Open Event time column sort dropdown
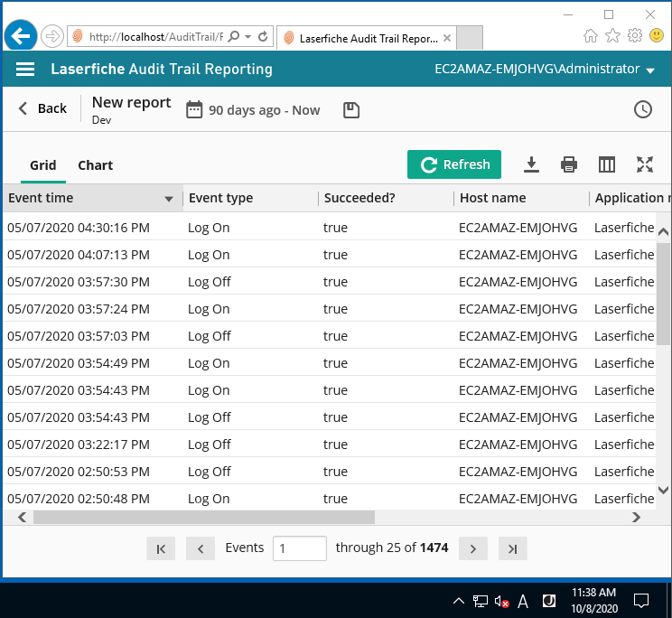The height and width of the screenshot is (618, 672). pyautogui.click(x=169, y=199)
